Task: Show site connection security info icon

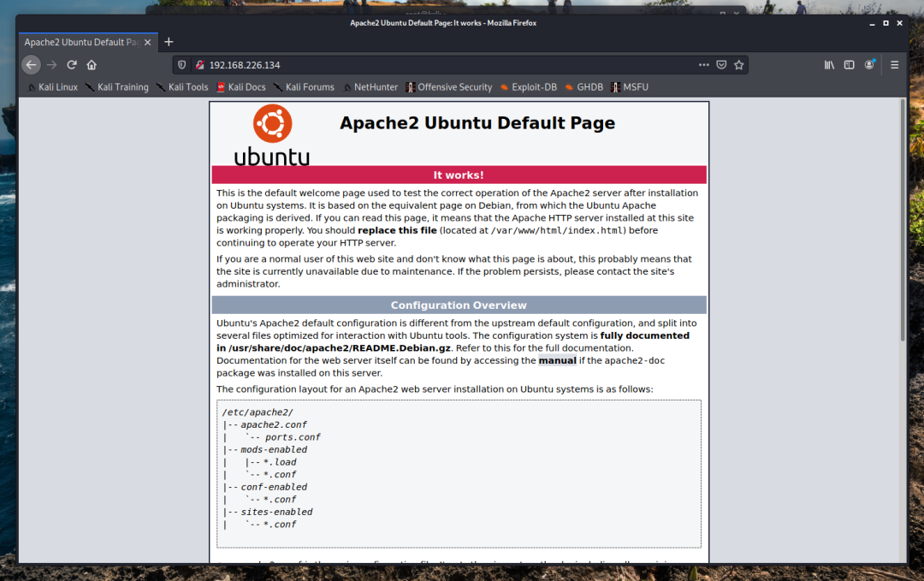Action: coord(199,65)
